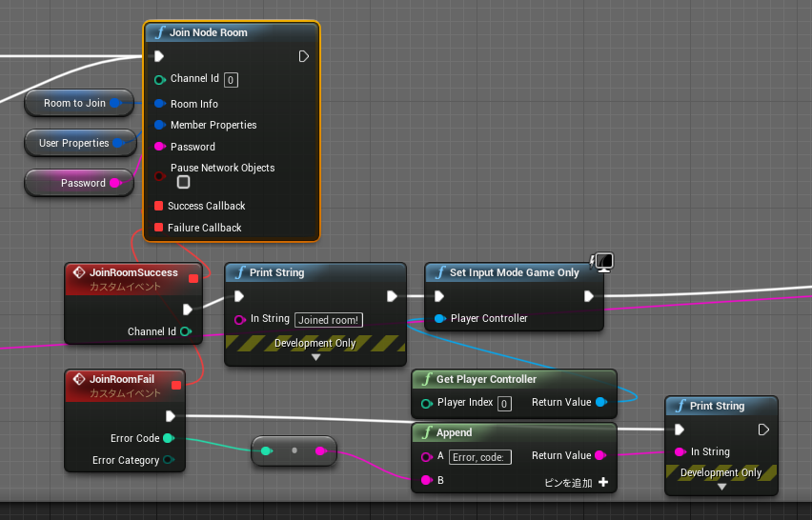The image size is (812, 520).
Task: Click the Player Controller input pin
Action: 439,318
